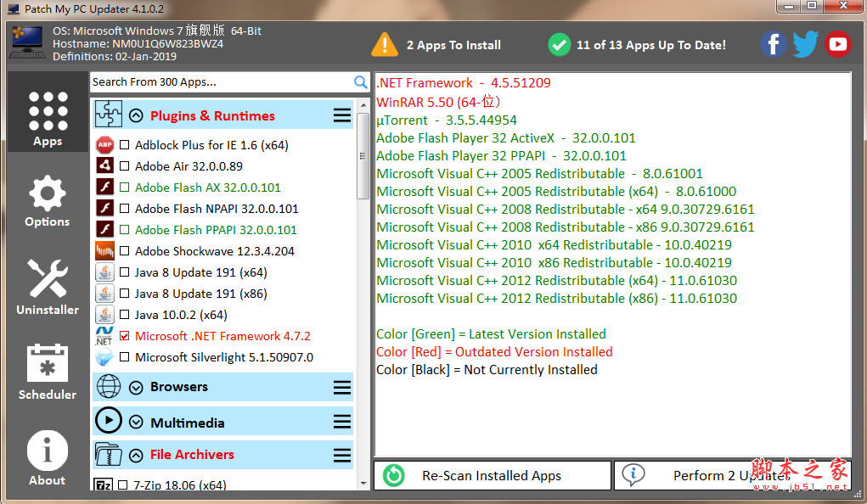This screenshot has width=867, height=504.
Task: Check Adobe Shockwave 12.3.4.204
Action: [x=125, y=251]
